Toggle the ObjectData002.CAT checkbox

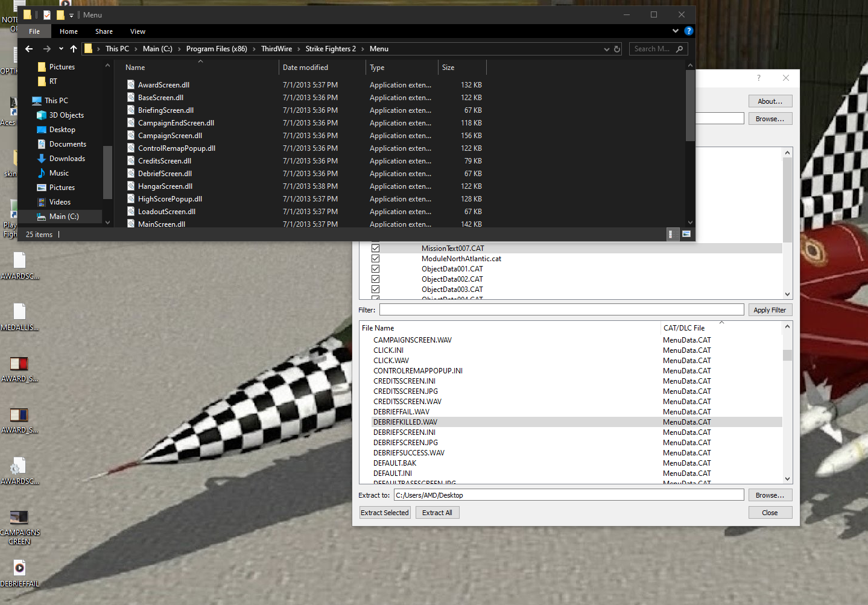[x=375, y=279]
